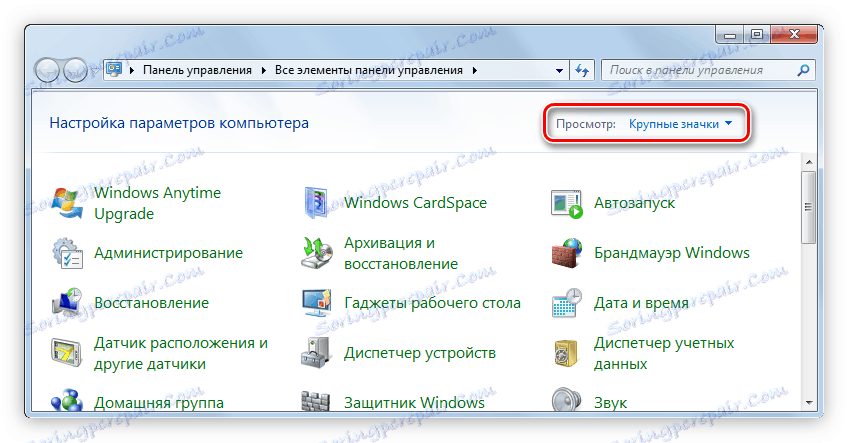Open the Дата и время link
Screen dimensions: 849x443
click(641, 303)
